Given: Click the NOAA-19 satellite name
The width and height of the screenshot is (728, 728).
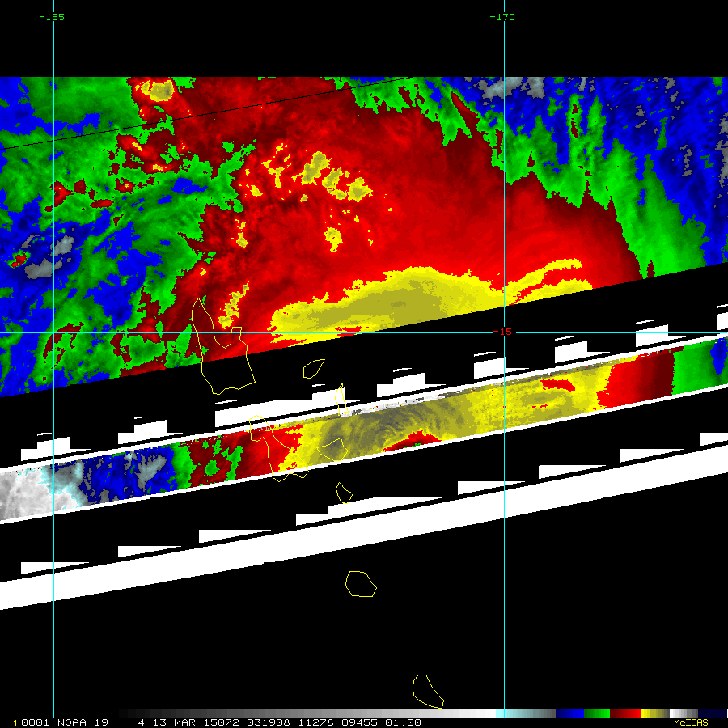Looking at the screenshot, I should point(83,722).
